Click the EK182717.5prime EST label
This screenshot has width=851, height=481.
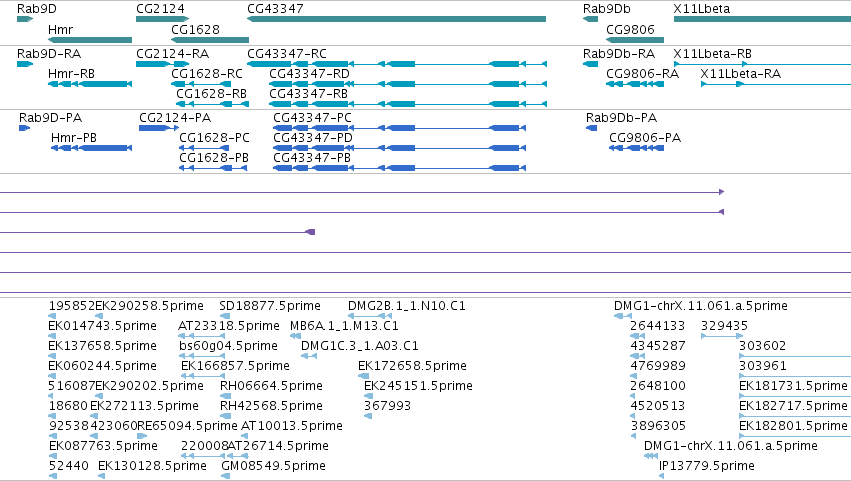click(x=793, y=406)
